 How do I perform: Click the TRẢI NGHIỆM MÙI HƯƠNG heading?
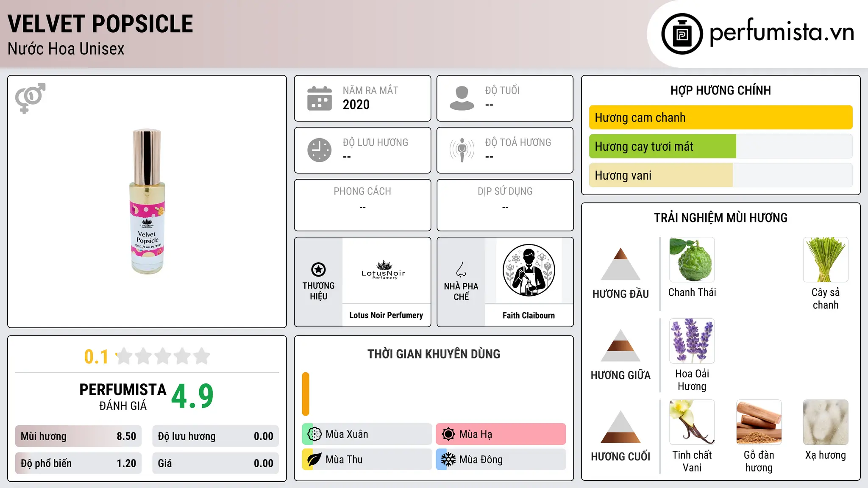pyautogui.click(x=721, y=218)
